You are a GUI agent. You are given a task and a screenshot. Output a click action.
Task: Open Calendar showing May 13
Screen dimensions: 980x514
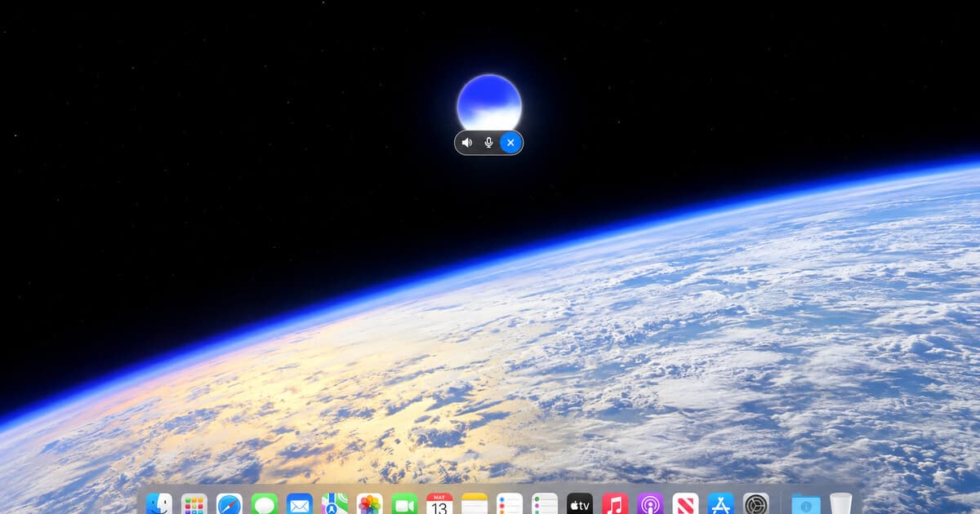click(439, 503)
